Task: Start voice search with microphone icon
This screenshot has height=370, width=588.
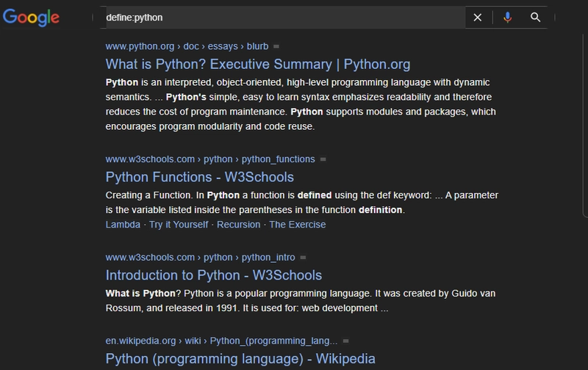Action: [507, 17]
